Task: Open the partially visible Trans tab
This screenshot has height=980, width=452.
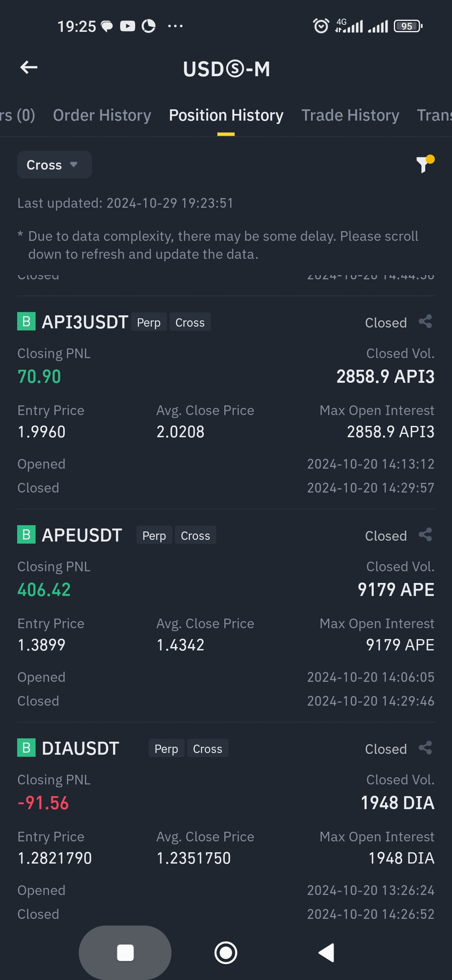Action: tap(434, 115)
